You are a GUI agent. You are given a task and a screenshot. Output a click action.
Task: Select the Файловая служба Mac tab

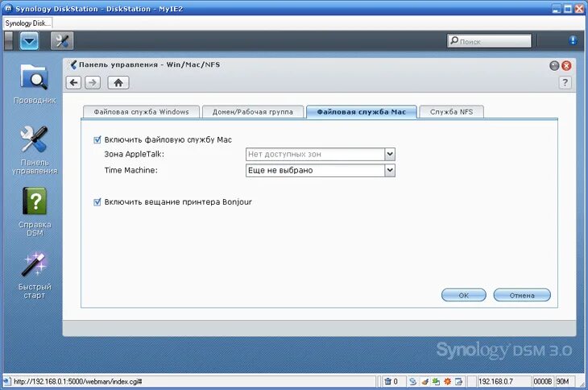click(362, 112)
